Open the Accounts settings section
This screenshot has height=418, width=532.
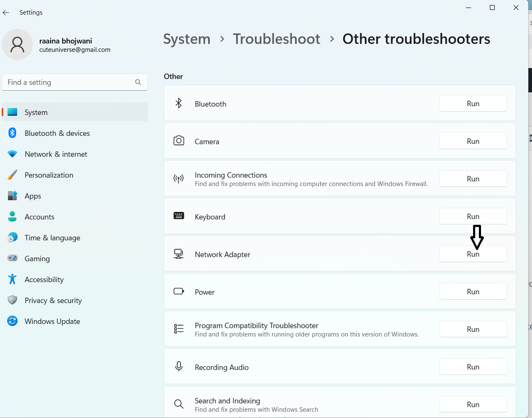[x=39, y=217]
